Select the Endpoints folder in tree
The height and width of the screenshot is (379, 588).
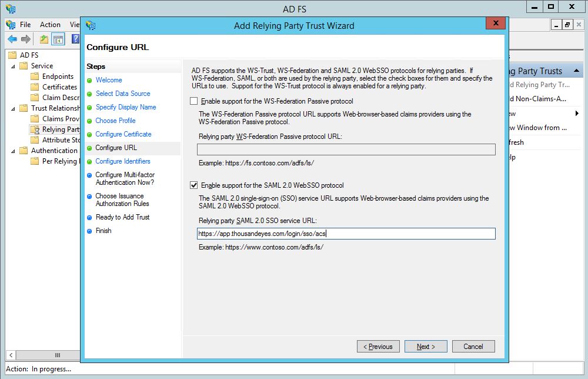[x=58, y=77]
